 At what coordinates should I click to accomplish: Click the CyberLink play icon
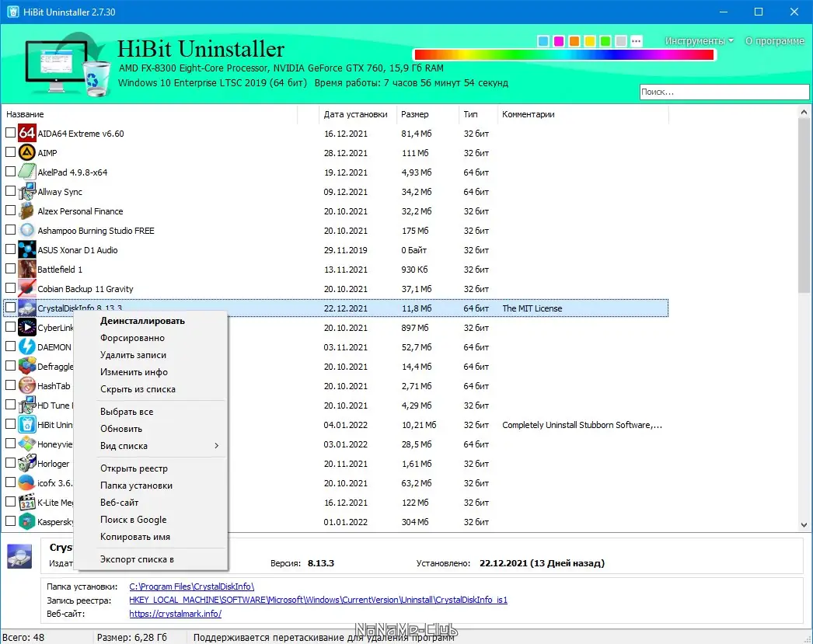tap(27, 328)
